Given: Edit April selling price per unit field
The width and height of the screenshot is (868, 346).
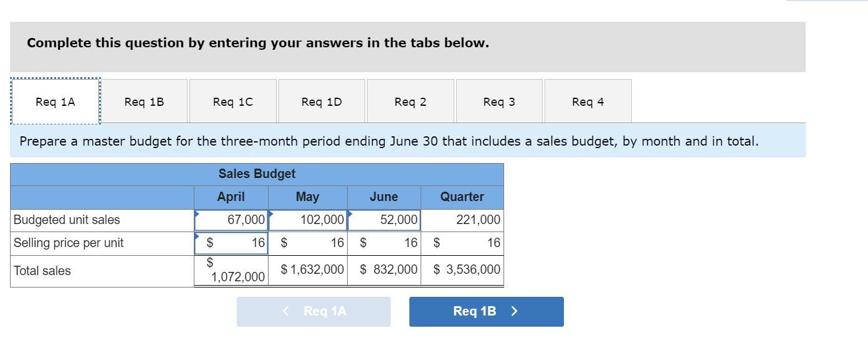Looking at the screenshot, I should click(x=231, y=243).
